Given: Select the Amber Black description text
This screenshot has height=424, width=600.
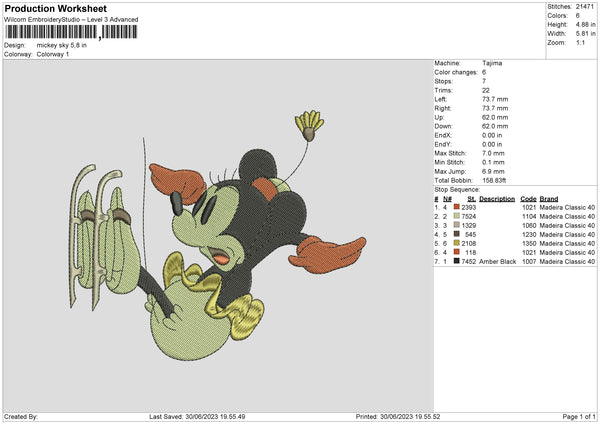Looking at the screenshot, I should pos(497,262).
